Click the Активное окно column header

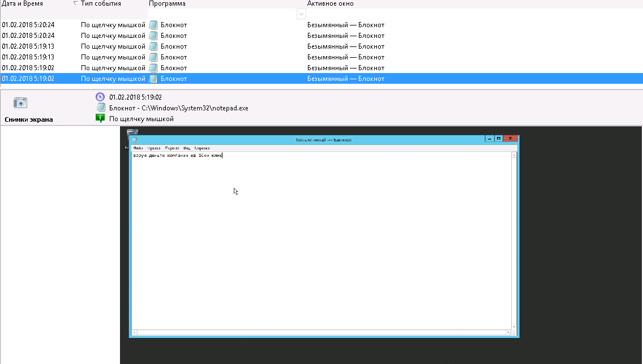[330, 4]
